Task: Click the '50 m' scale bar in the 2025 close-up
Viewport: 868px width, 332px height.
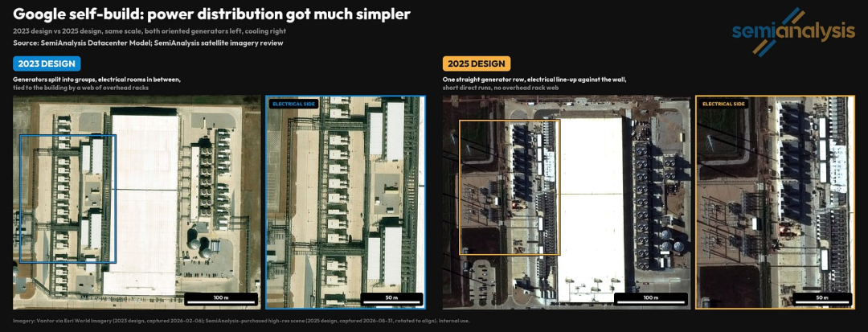Action: click(822, 299)
